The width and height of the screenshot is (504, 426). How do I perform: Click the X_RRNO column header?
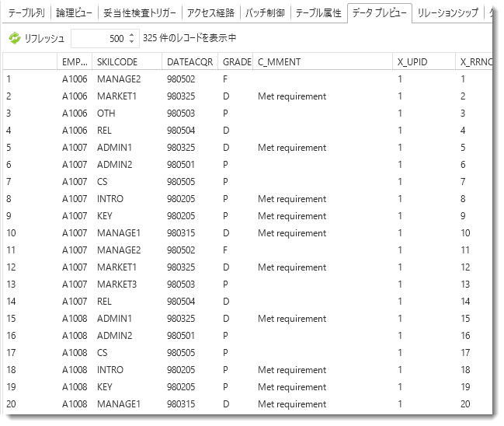pos(474,61)
